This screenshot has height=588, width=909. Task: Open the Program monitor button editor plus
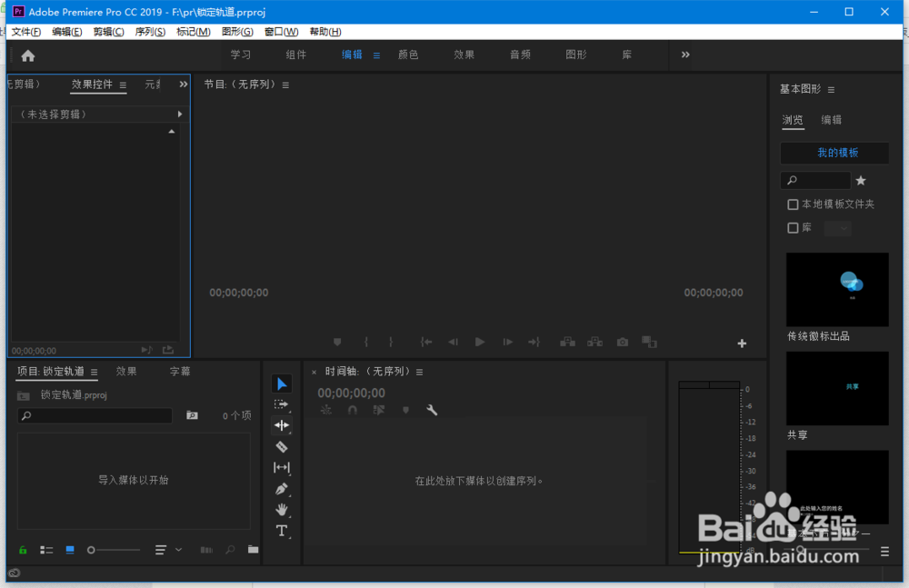tap(742, 344)
